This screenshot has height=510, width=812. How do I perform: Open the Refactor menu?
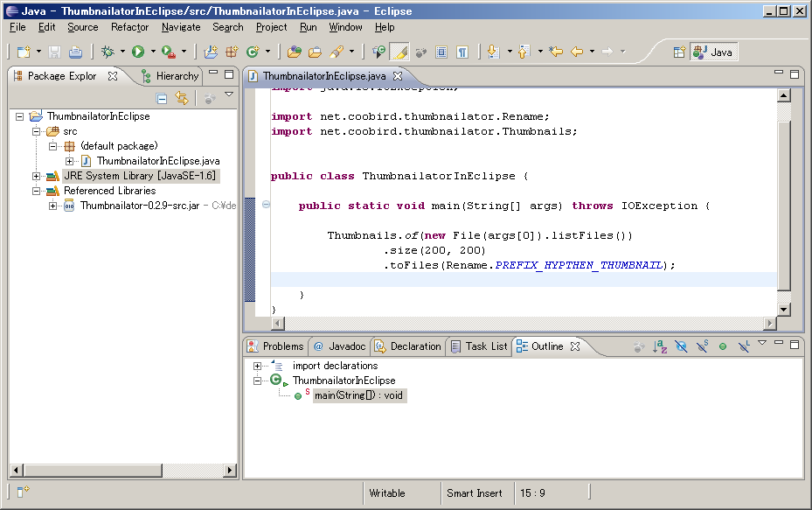129,27
